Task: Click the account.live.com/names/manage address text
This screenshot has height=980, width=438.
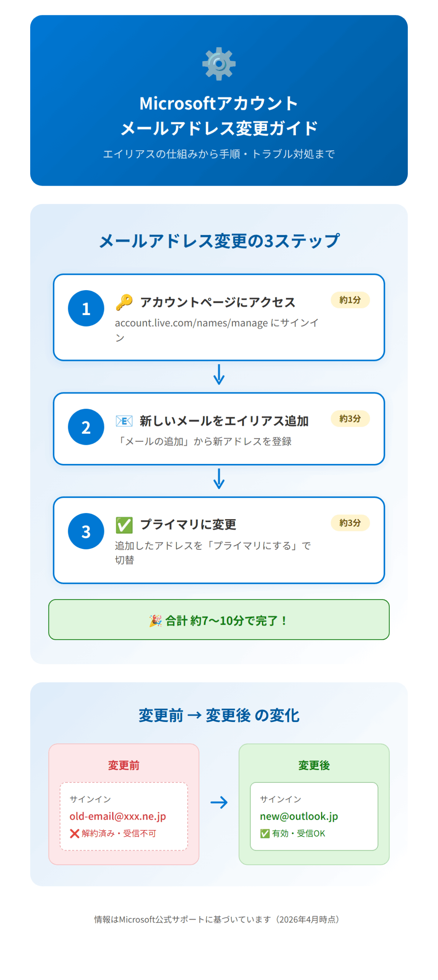Action: [x=191, y=323]
